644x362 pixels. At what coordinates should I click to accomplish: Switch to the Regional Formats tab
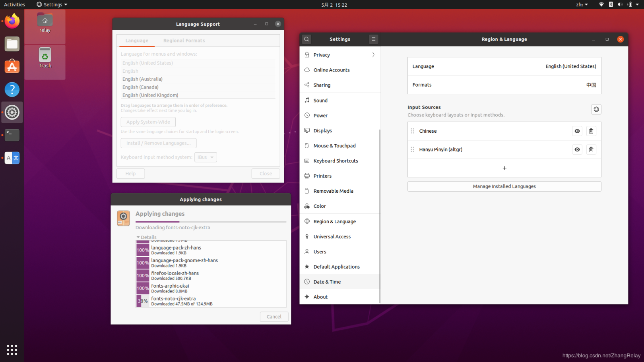click(x=184, y=41)
